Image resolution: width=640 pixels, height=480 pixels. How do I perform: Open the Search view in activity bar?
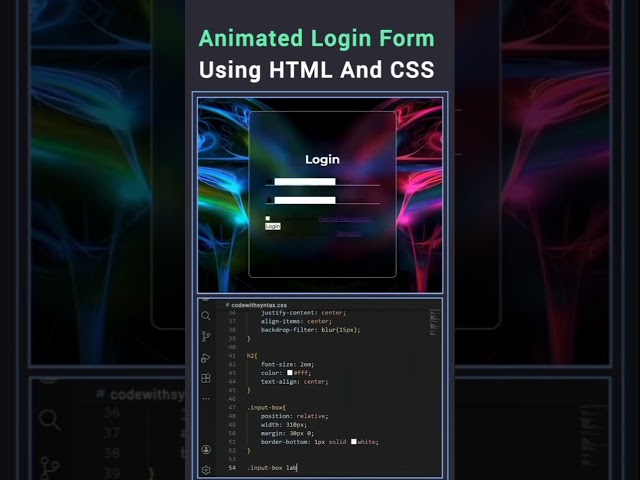point(206,316)
